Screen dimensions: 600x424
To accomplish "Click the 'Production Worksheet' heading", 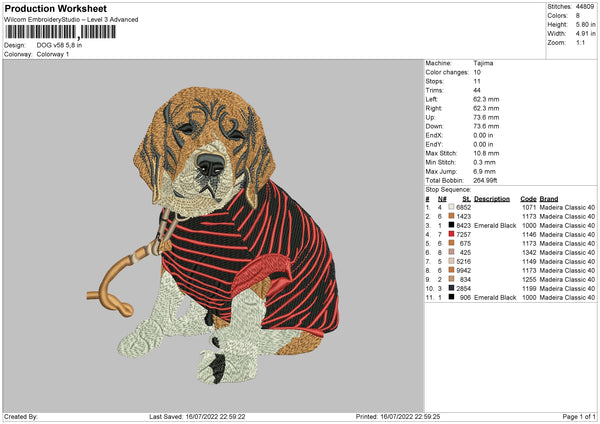I will 55,8.
